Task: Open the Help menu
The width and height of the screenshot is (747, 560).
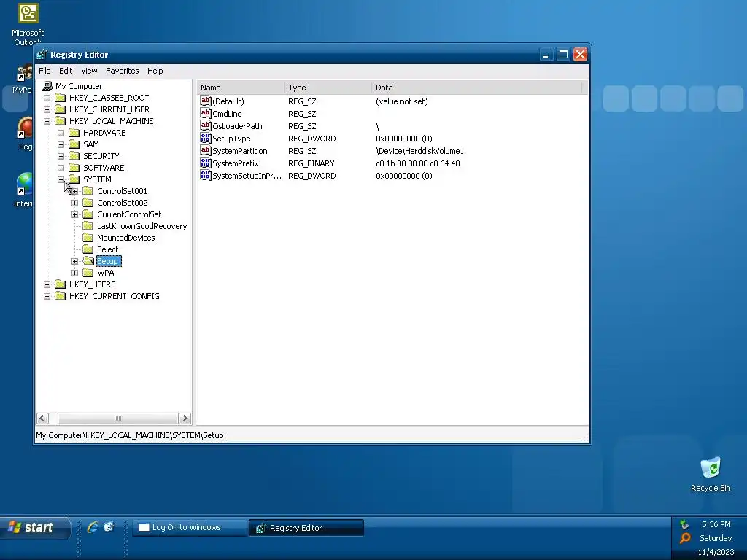Action: pyautogui.click(x=155, y=71)
